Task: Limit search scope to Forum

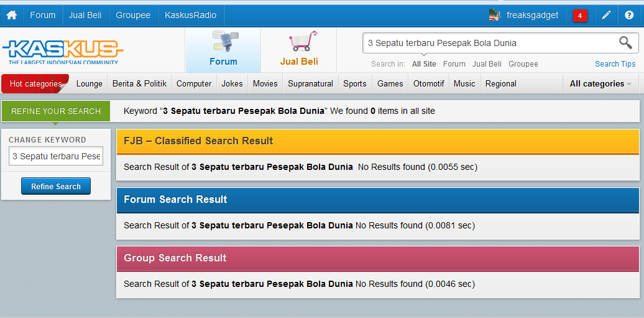Action: click(x=454, y=63)
